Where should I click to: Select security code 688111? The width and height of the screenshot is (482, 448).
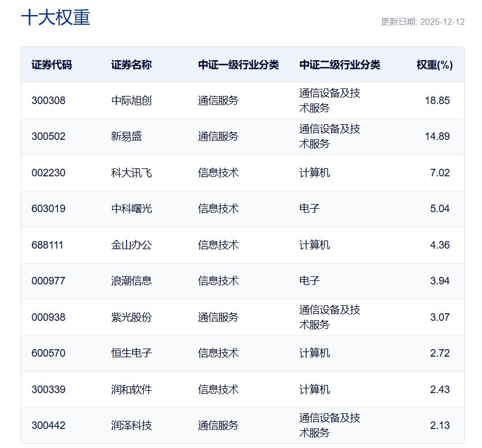(47, 245)
